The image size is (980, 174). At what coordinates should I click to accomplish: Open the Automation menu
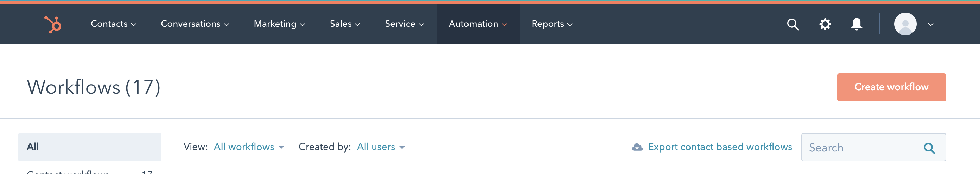tap(477, 24)
